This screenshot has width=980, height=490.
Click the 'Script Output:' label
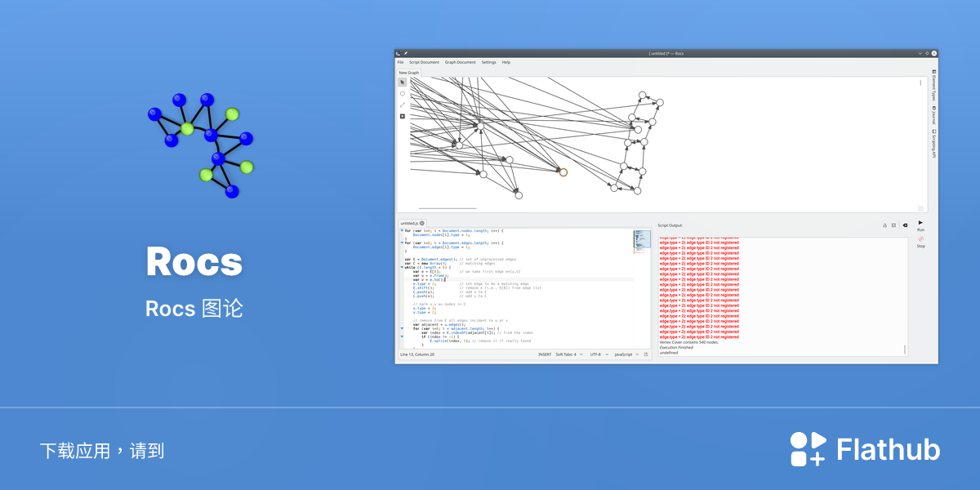[670, 225]
